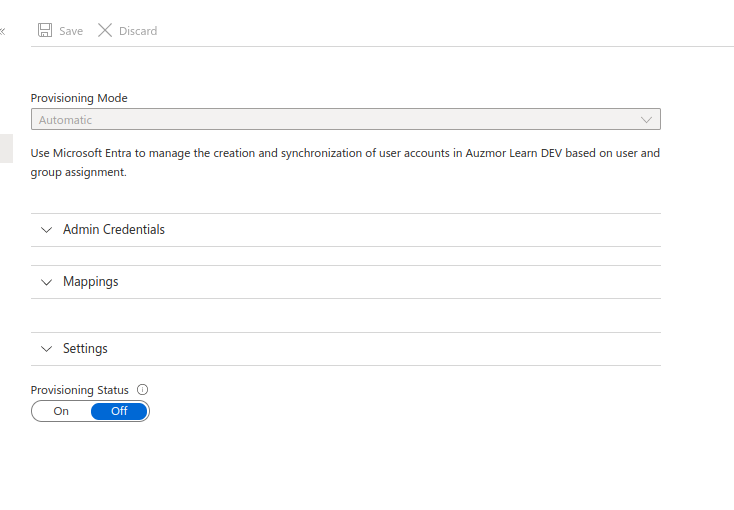Click the Provisioning Mode field label
Image resolution: width=734 pixels, height=510 pixels.
pyautogui.click(x=79, y=98)
